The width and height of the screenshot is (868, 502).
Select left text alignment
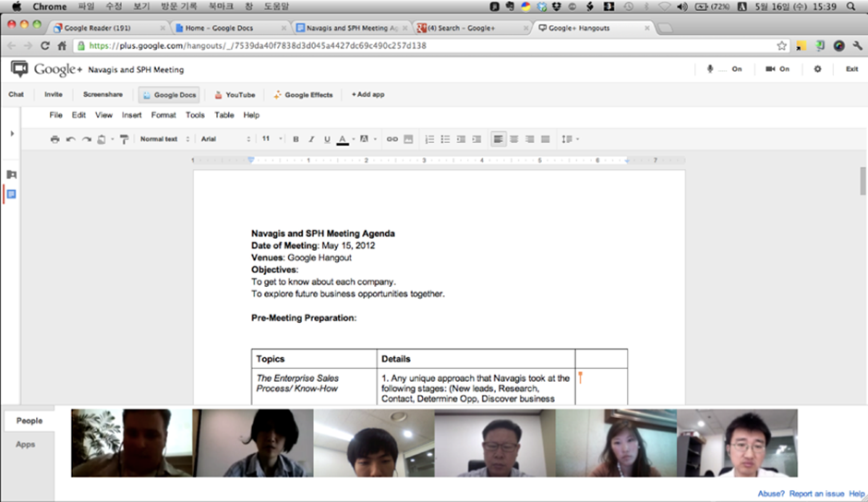click(x=499, y=139)
